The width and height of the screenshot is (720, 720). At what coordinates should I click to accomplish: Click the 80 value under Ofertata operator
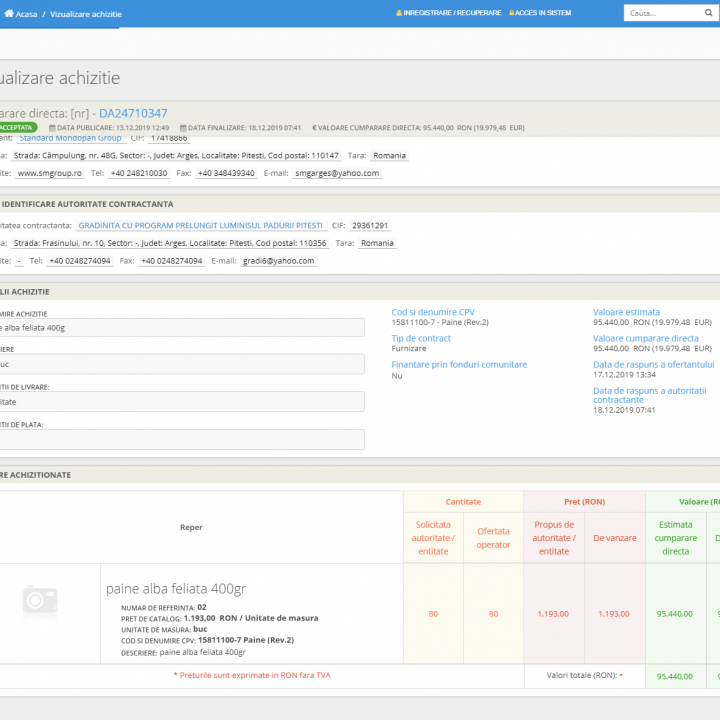493,614
